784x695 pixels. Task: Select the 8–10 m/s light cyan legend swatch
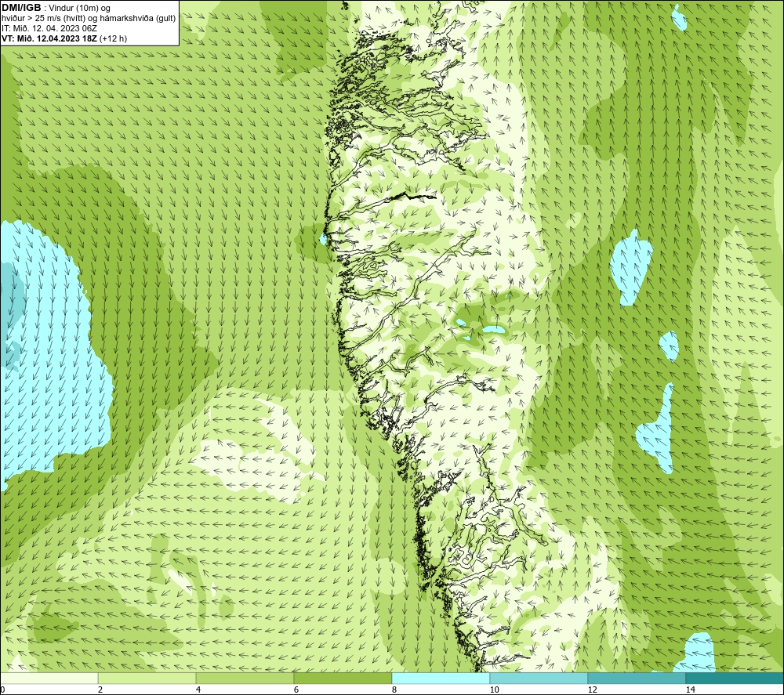click(441, 678)
